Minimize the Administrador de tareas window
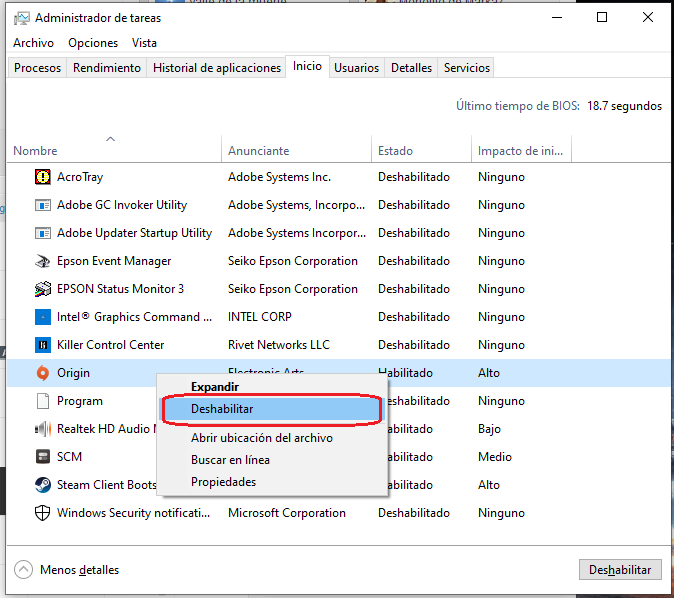This screenshot has height=598, width=674. click(557, 18)
